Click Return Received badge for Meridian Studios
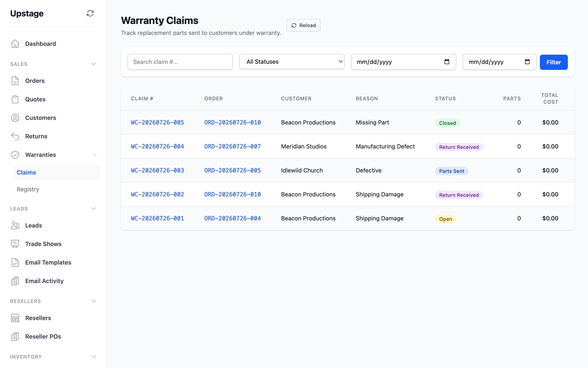This screenshot has height=368, width=588. [x=459, y=147]
